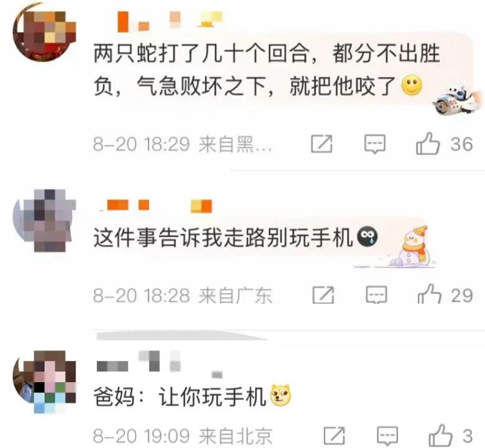The height and width of the screenshot is (448, 485).
Task: Like the comment with 29 likes
Action: tap(429, 294)
